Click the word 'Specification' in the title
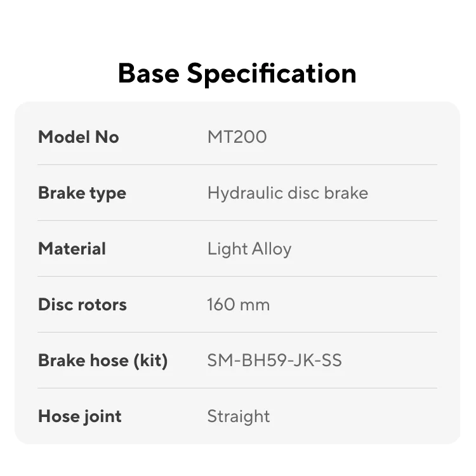The image size is (476, 476). pyautogui.click(x=271, y=74)
